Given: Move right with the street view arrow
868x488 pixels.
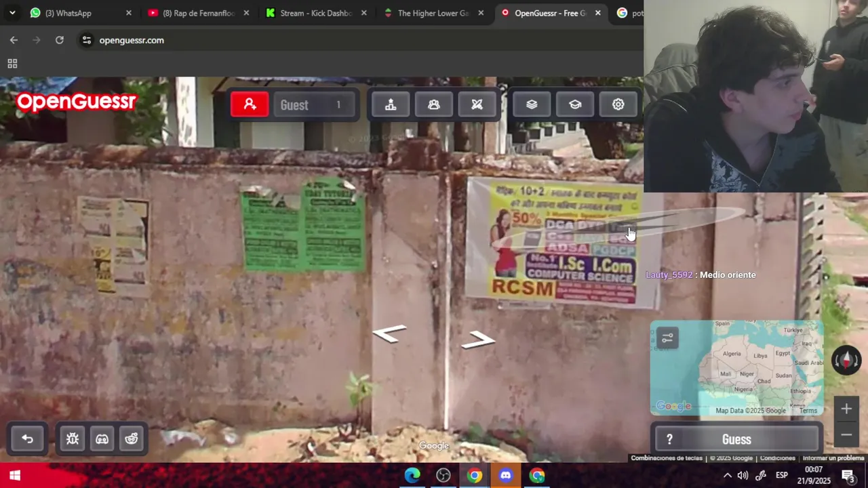Looking at the screenshot, I should point(478,340).
